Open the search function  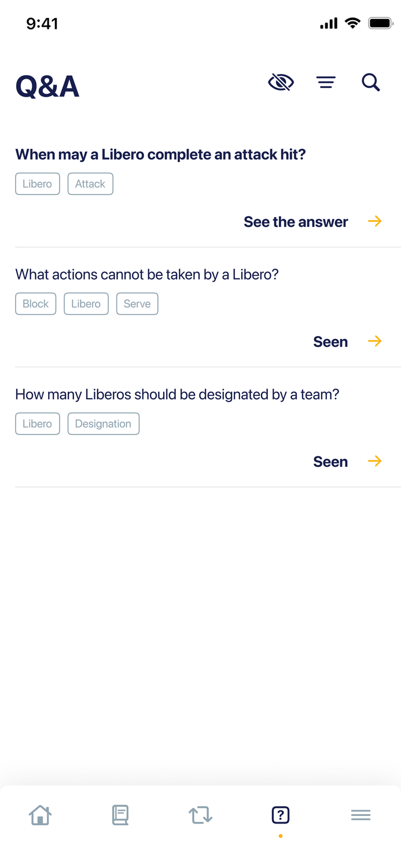pyautogui.click(x=370, y=82)
